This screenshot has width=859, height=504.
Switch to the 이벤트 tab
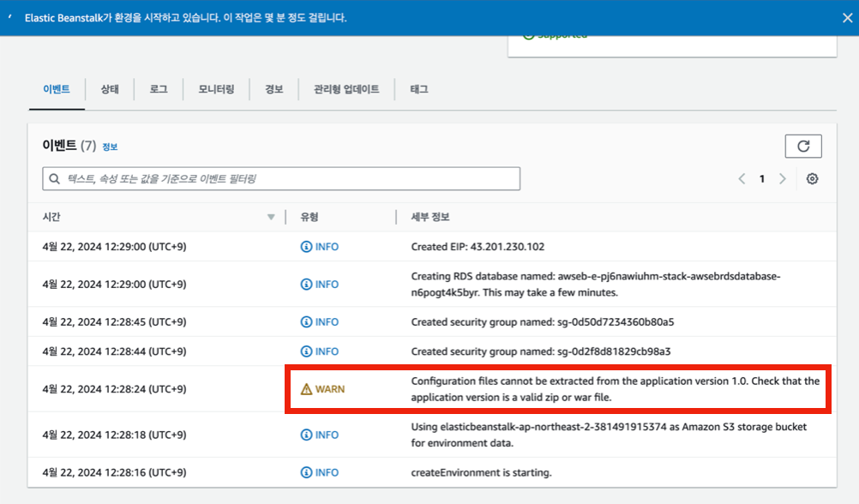tap(57, 89)
